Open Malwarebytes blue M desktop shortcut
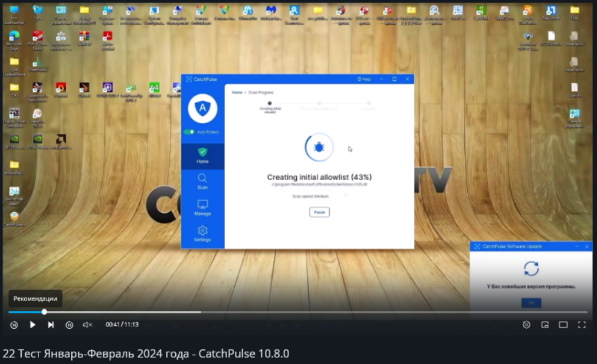The image size is (597, 364). (271, 12)
